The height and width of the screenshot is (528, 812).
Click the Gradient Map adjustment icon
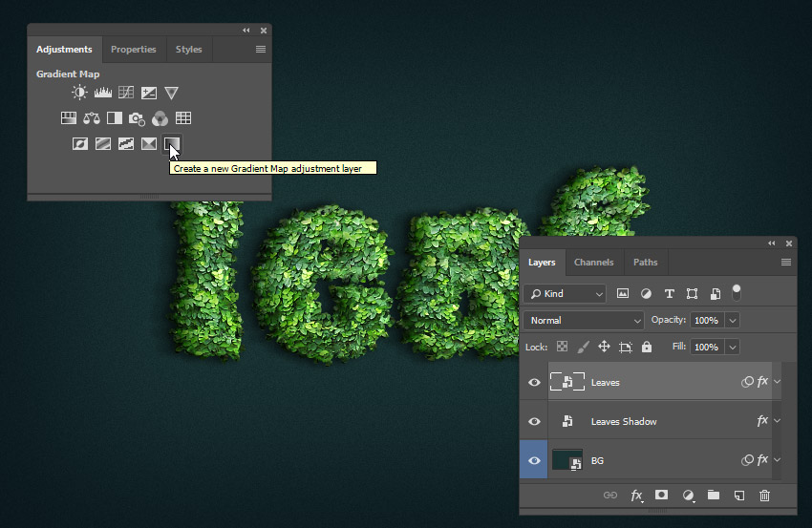(172, 143)
